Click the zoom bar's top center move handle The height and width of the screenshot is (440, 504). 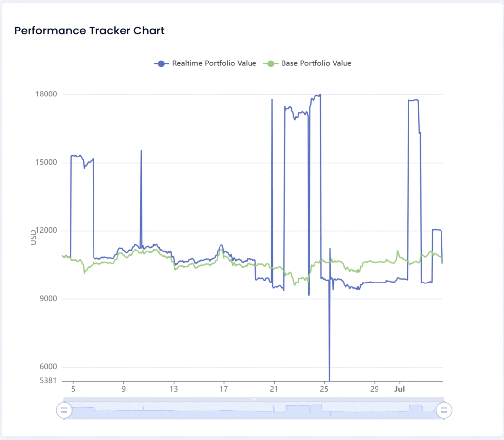pyautogui.click(x=254, y=399)
